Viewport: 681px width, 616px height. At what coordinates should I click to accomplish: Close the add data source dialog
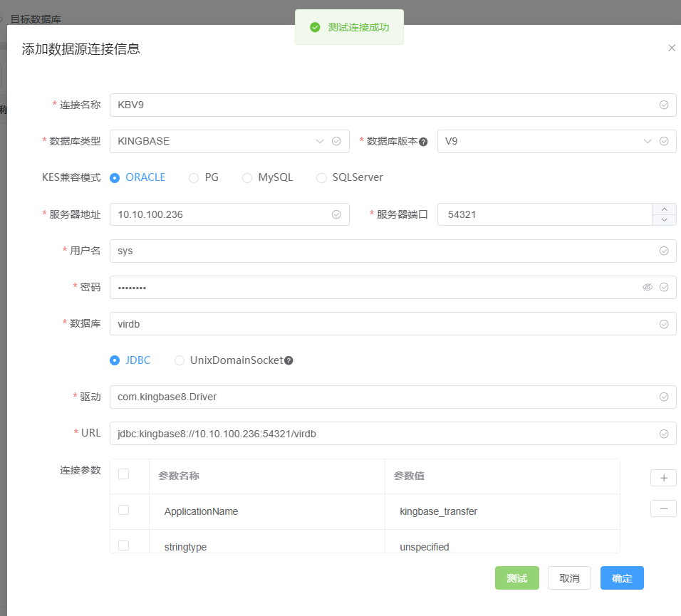point(672,48)
